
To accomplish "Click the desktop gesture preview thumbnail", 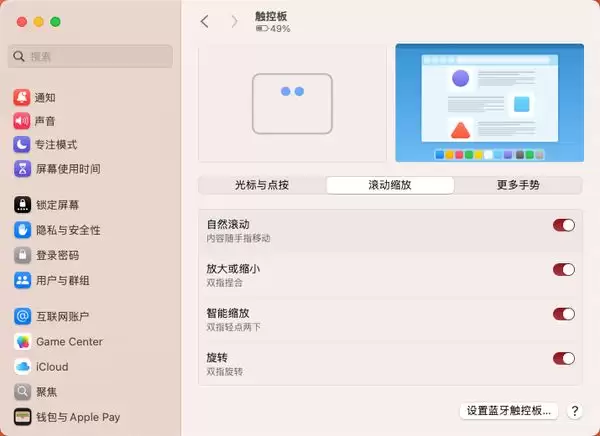I will (489, 103).
